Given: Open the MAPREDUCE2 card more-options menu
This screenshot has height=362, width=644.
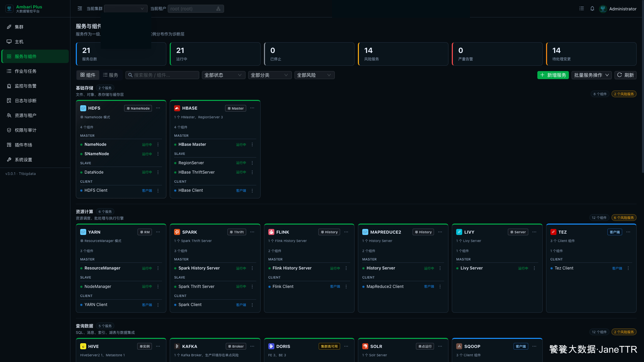Looking at the screenshot, I should (x=440, y=232).
